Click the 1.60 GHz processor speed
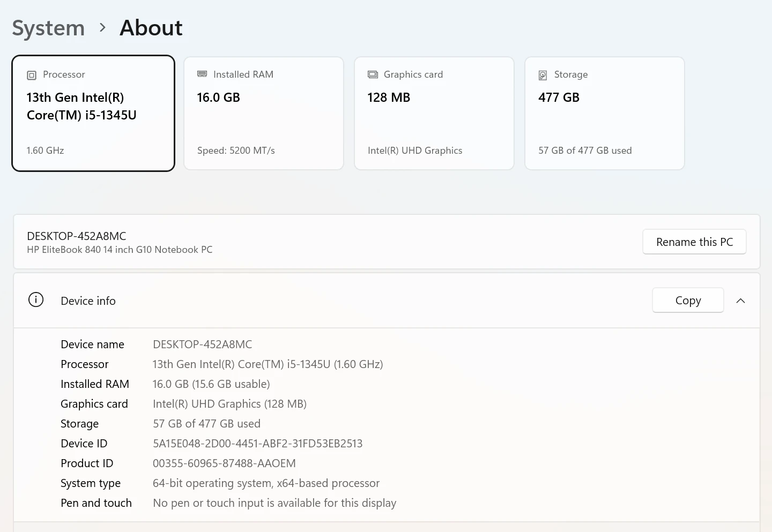772x532 pixels. (x=46, y=151)
